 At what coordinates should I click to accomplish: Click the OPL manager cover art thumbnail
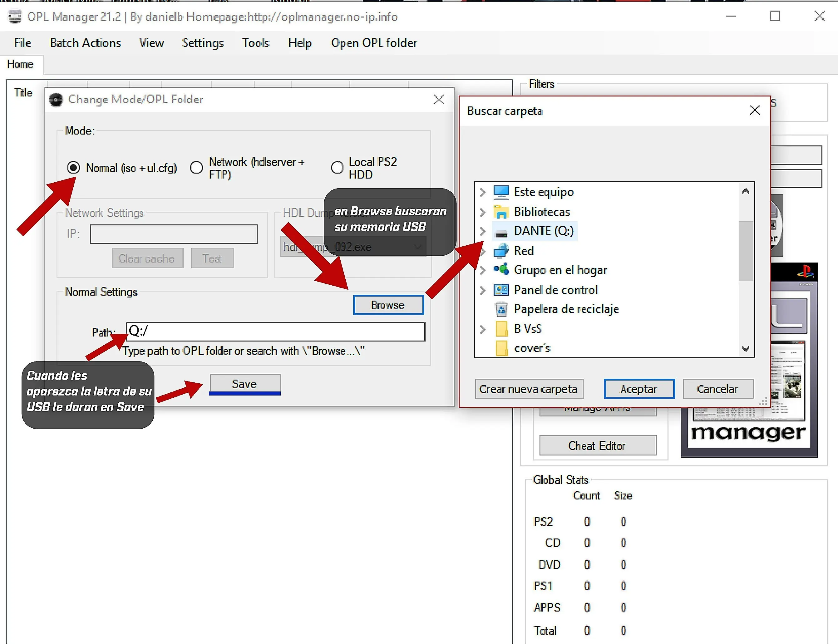click(749, 360)
